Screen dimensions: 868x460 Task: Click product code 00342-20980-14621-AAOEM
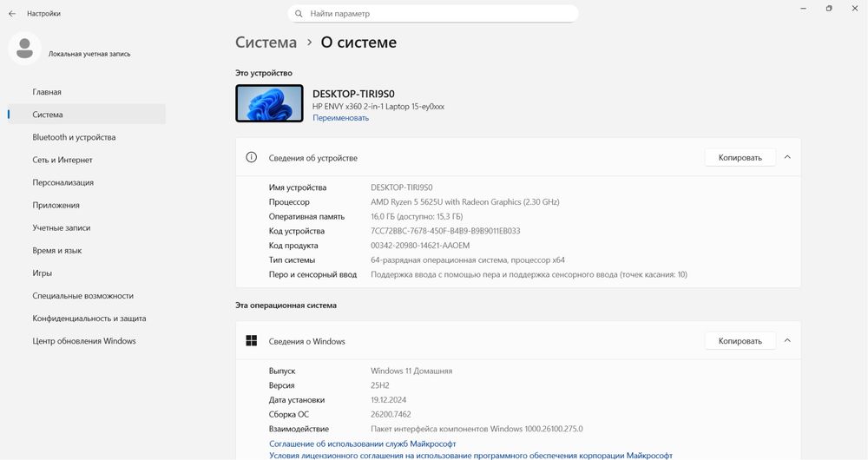pyautogui.click(x=420, y=246)
